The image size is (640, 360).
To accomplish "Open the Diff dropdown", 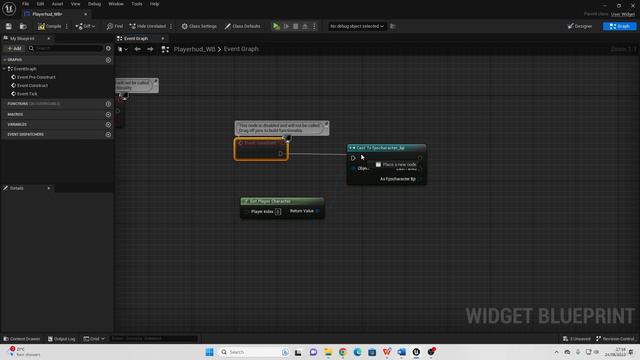I will click(x=85, y=26).
